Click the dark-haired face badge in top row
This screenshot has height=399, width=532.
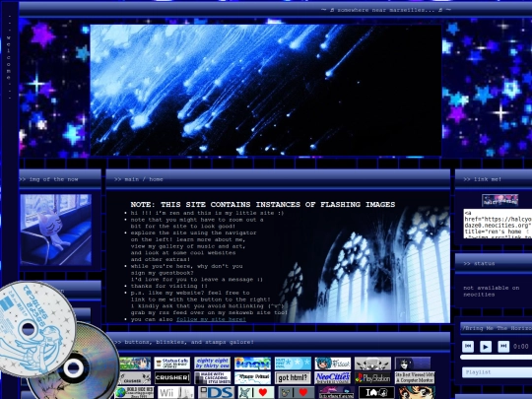pos(413,363)
